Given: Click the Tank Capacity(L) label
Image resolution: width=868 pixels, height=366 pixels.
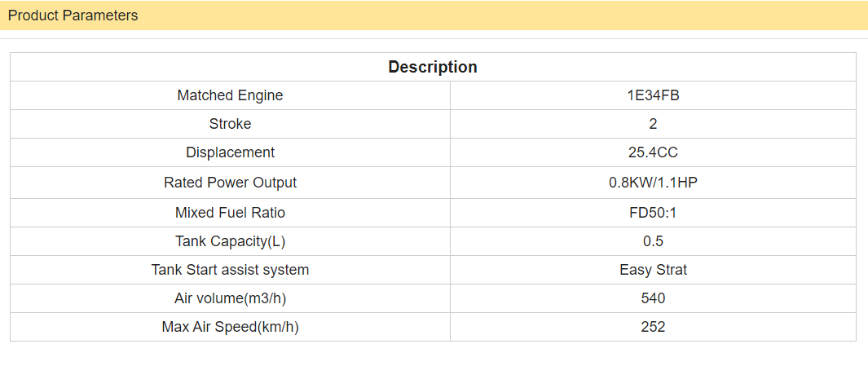Looking at the screenshot, I should coord(230,241).
